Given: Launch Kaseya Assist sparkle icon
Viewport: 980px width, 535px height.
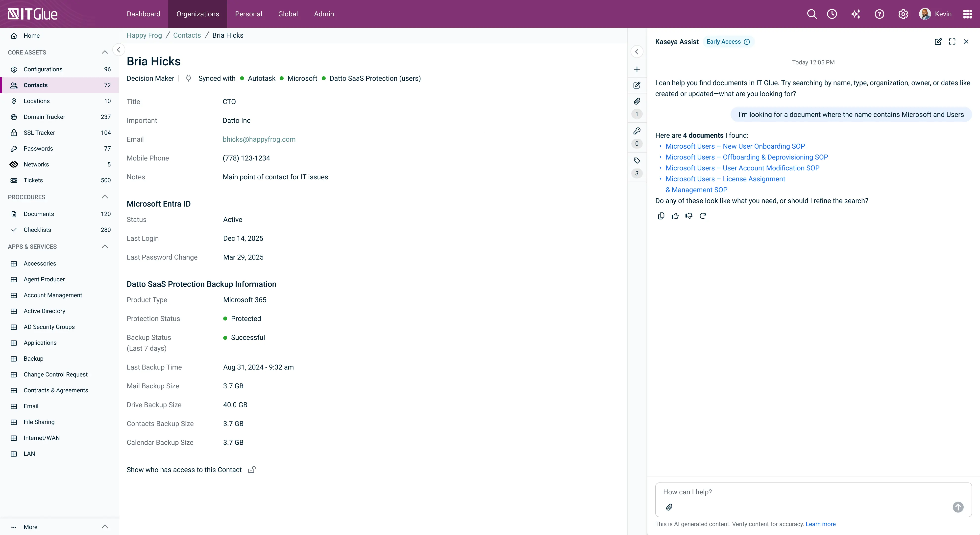Looking at the screenshot, I should (x=856, y=14).
